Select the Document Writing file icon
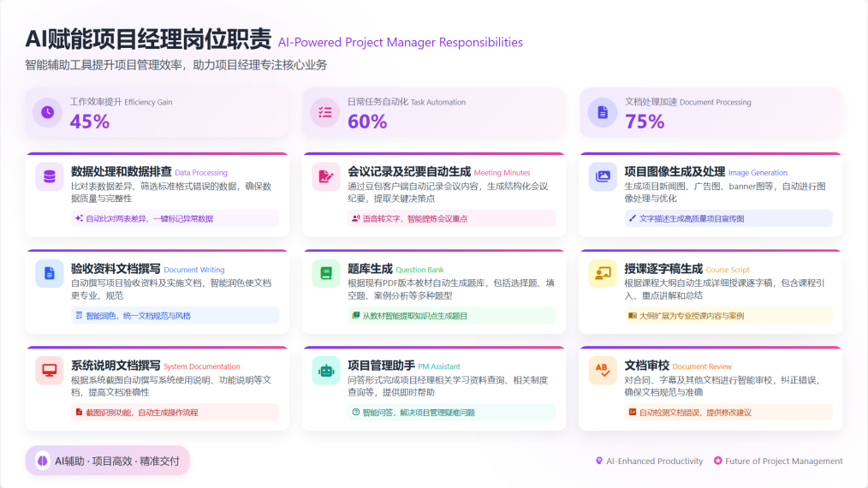Screen dimensions: 868x488 click(x=50, y=273)
